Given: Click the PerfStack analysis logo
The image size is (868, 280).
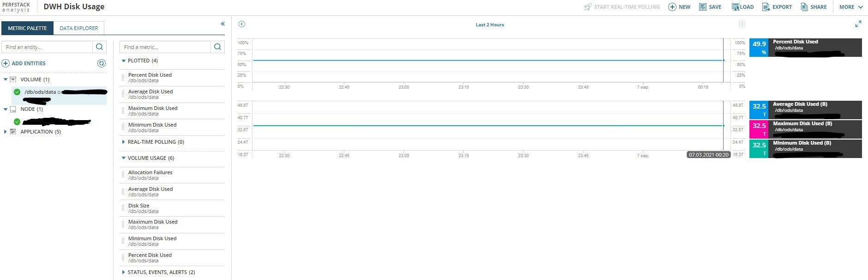Looking at the screenshot, I should pos(16,7).
